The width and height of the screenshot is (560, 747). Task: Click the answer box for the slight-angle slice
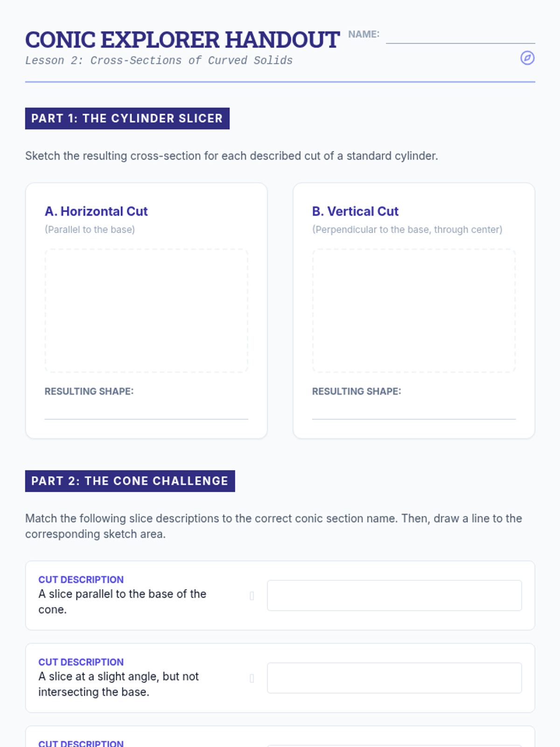click(394, 678)
